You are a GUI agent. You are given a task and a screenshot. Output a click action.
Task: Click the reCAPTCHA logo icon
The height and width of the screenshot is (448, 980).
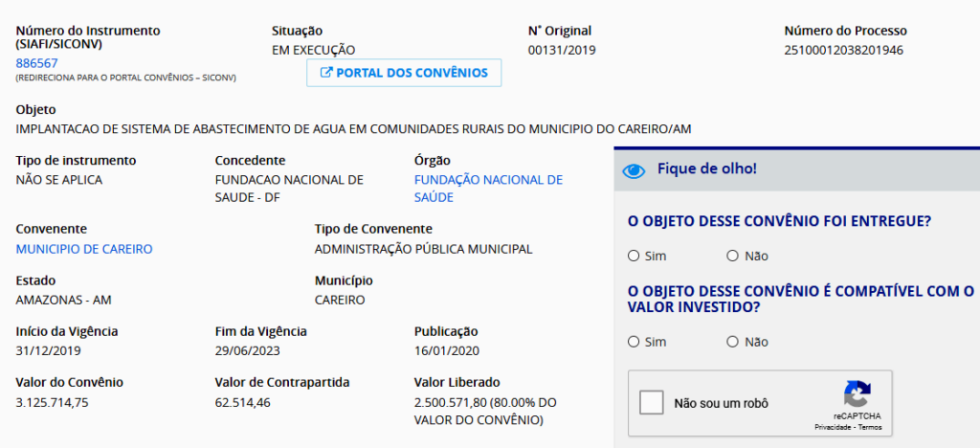(x=857, y=394)
